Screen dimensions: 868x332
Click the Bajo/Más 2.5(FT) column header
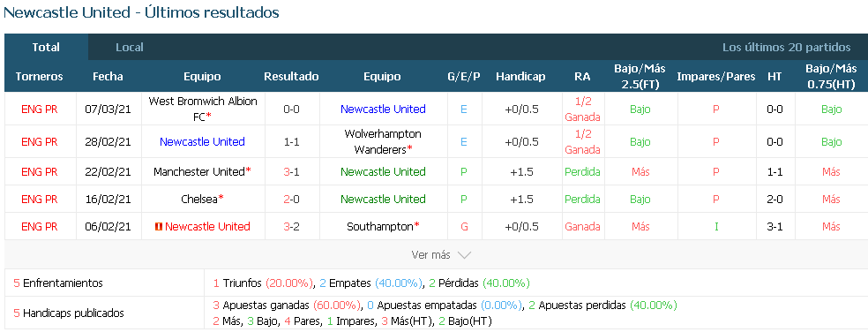(x=640, y=77)
